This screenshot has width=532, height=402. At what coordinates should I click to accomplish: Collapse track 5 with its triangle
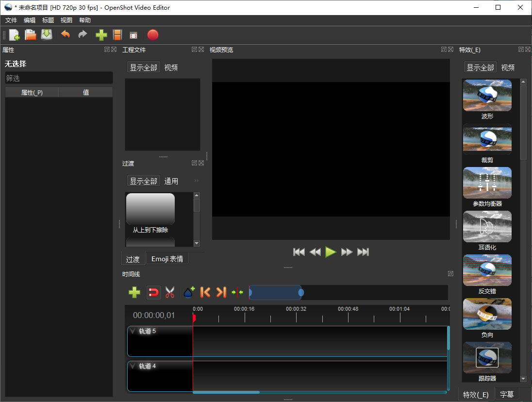(133, 331)
